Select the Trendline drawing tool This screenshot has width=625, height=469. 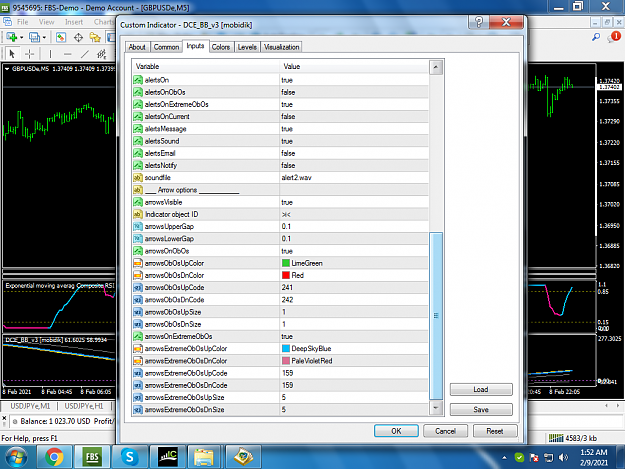pos(85,54)
